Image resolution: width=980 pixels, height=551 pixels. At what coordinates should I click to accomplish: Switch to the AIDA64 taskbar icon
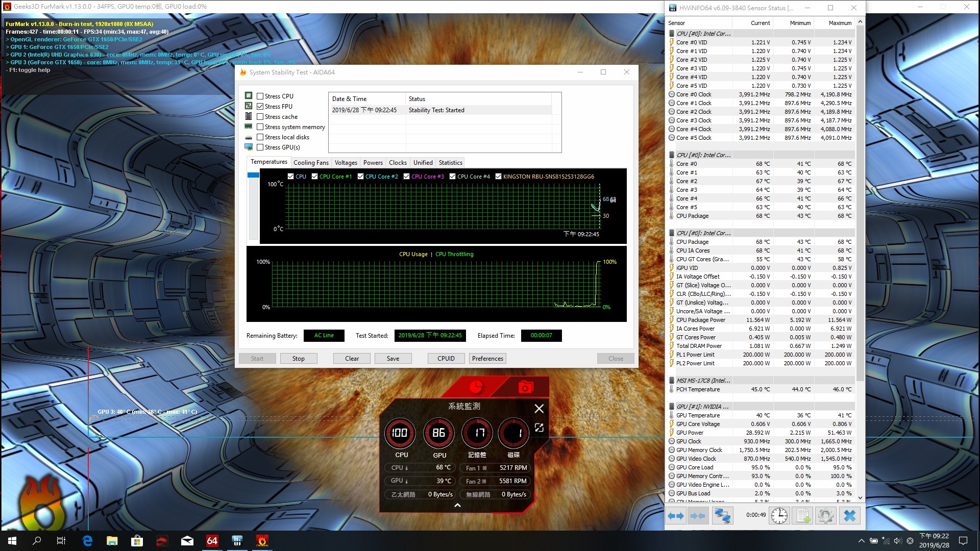point(212,541)
